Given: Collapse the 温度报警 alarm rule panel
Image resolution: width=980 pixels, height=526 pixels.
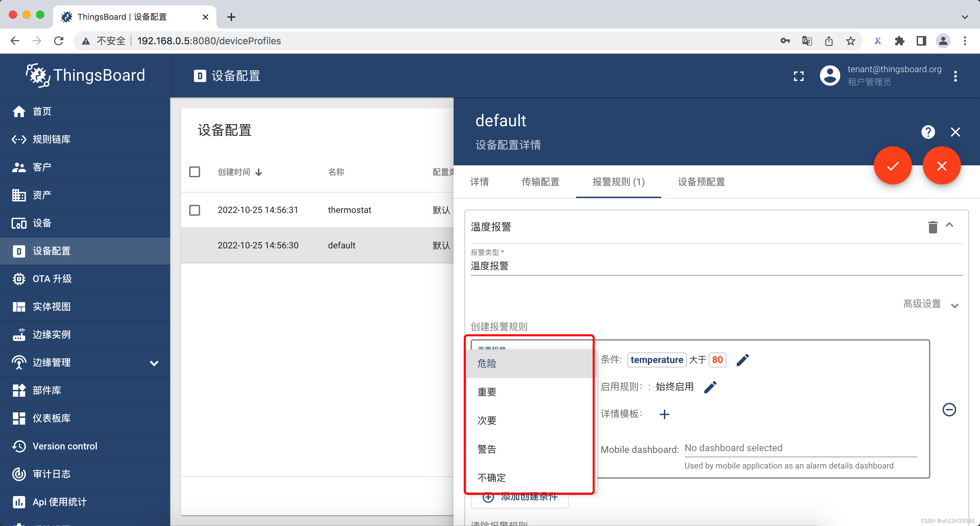Looking at the screenshot, I should click(x=950, y=225).
